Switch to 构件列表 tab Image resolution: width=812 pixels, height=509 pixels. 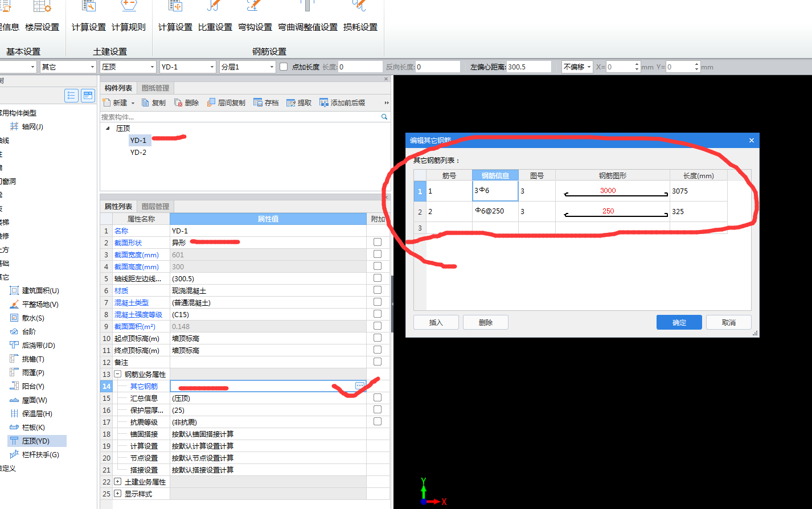pyautogui.click(x=118, y=88)
